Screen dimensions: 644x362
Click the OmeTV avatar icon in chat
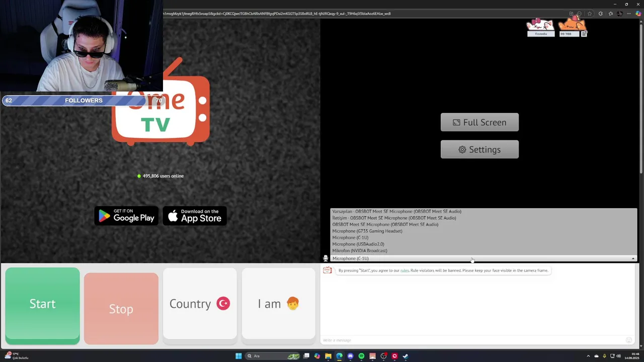(x=328, y=270)
